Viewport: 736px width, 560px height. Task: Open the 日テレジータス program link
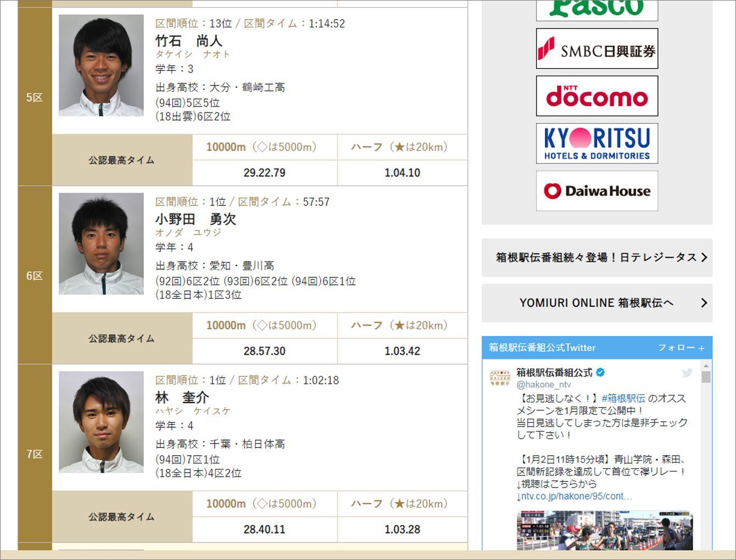pos(596,257)
